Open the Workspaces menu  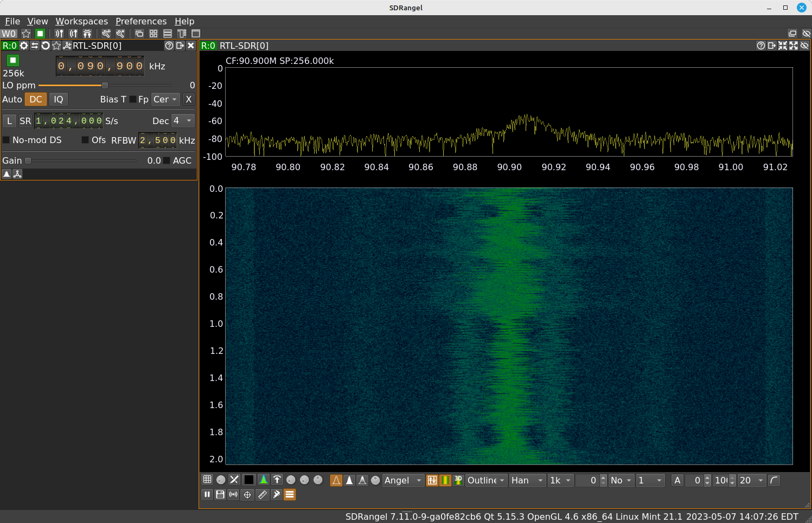[x=81, y=21]
